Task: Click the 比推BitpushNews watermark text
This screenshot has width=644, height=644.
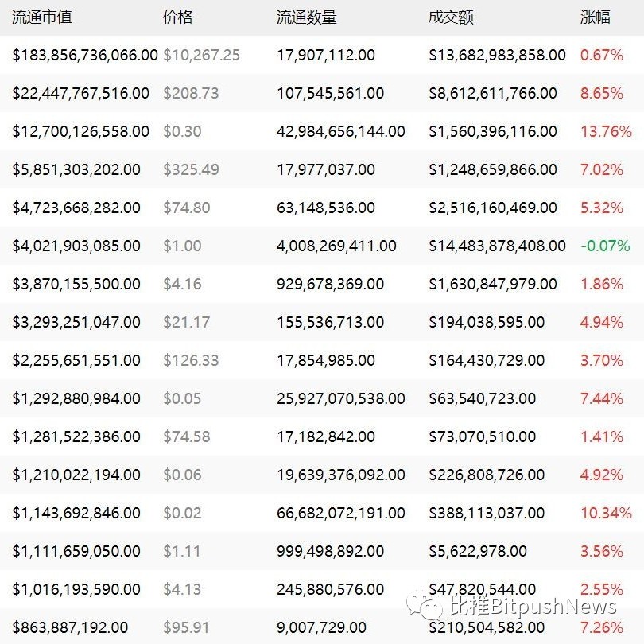Action: pos(533,606)
